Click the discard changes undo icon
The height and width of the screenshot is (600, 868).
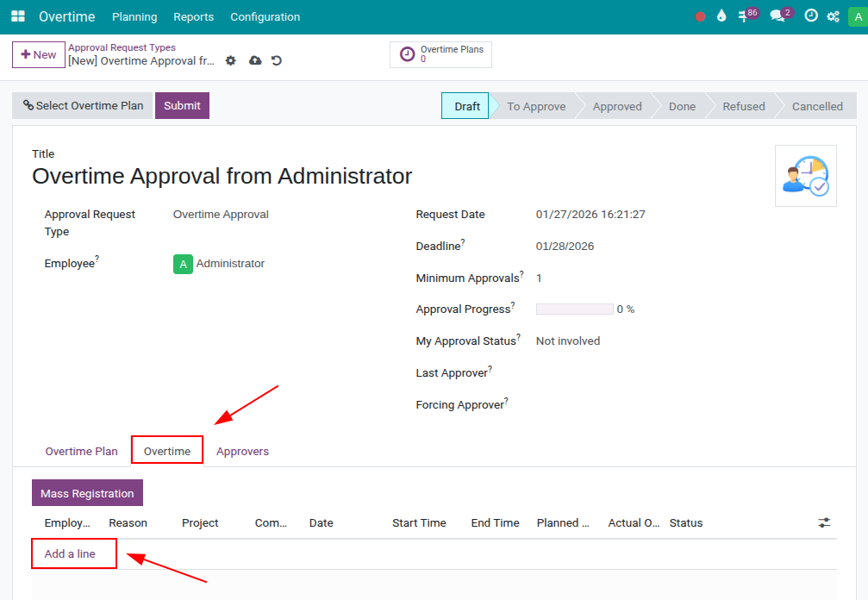tap(276, 60)
